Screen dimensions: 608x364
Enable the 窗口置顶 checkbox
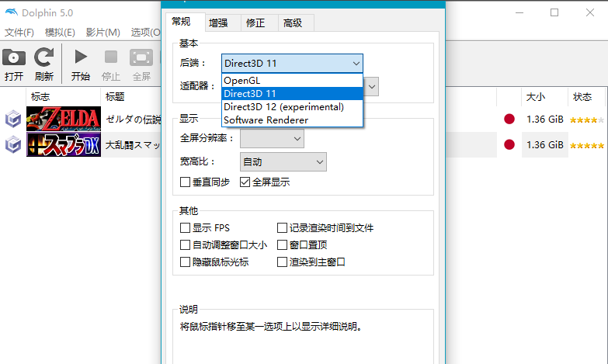pos(282,244)
